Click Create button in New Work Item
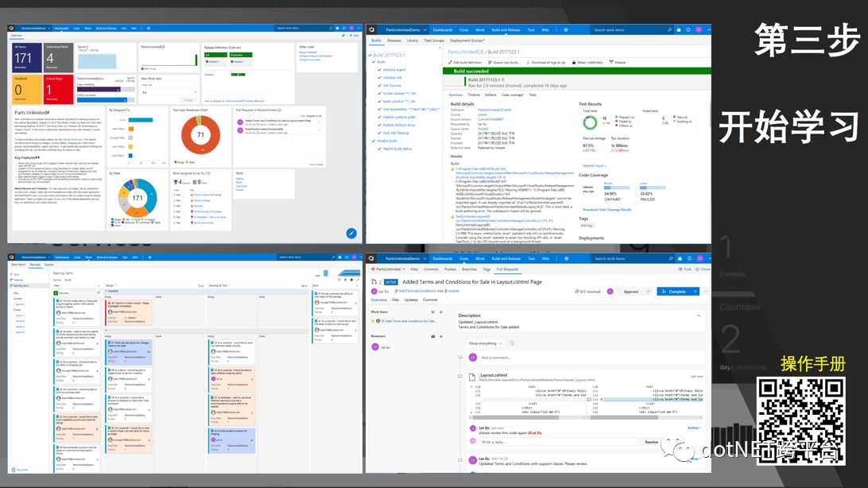 (x=188, y=100)
